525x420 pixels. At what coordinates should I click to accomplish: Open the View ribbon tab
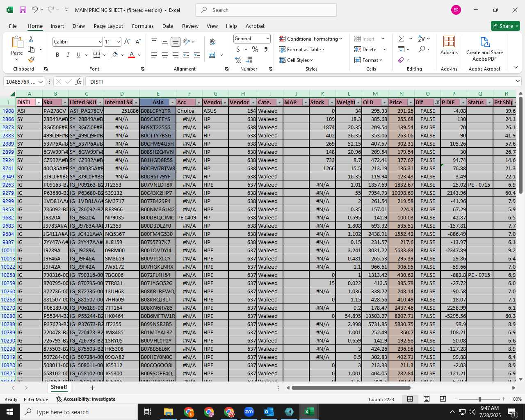click(x=212, y=26)
